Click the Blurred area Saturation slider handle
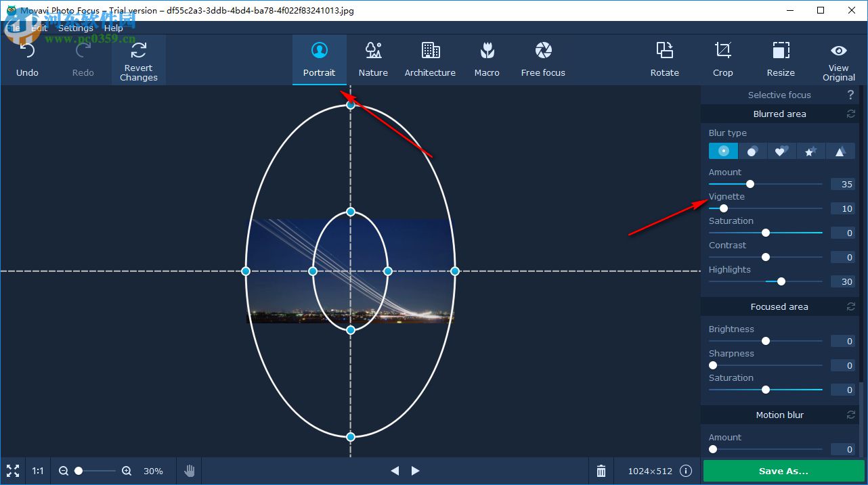 pyautogui.click(x=766, y=233)
